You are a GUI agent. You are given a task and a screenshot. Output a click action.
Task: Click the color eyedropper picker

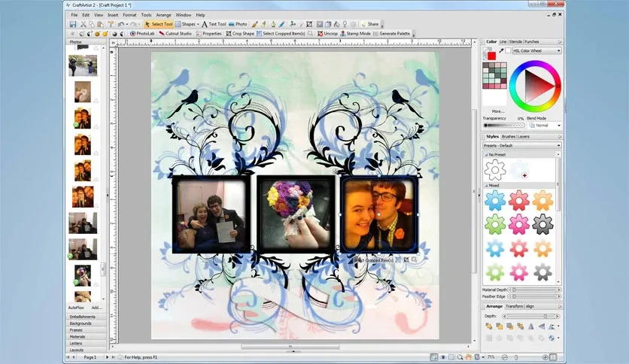(501, 50)
